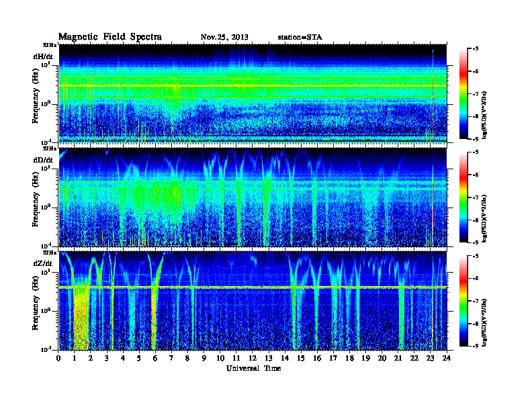Click the dH/dt spectrogram plot
The height and width of the screenshot is (411, 532).
[253, 93]
